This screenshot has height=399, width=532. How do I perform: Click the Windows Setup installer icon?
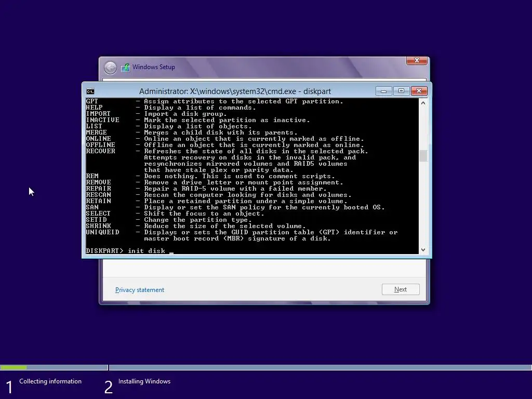[x=126, y=67]
